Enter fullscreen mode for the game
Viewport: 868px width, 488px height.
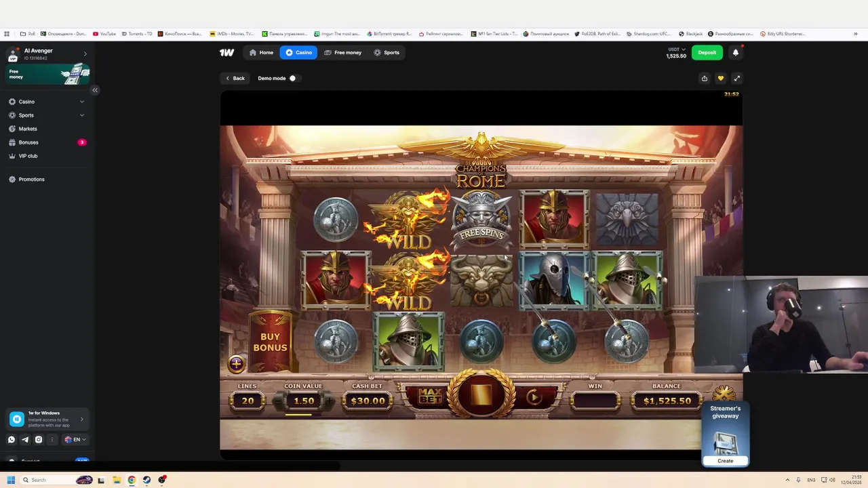pyautogui.click(x=737, y=78)
